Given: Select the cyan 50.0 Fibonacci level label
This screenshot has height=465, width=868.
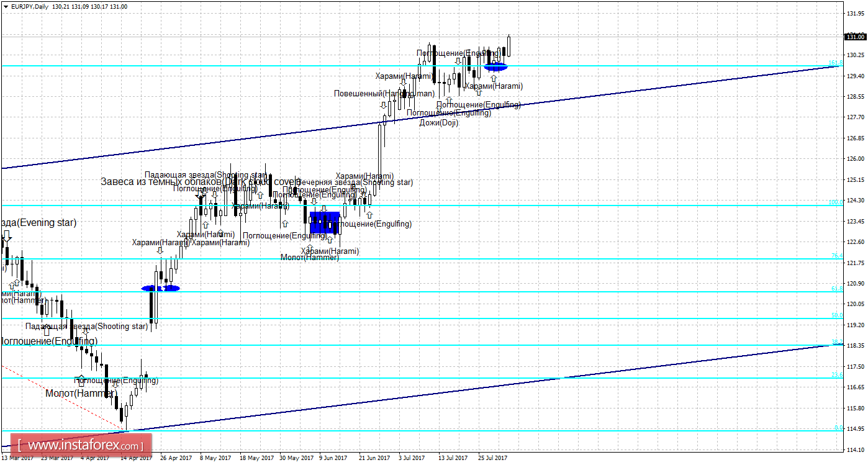Looking at the screenshot, I should click(x=837, y=315).
